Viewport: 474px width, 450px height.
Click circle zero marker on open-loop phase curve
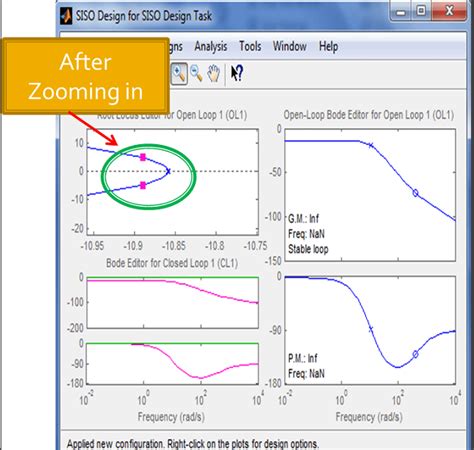point(415,354)
